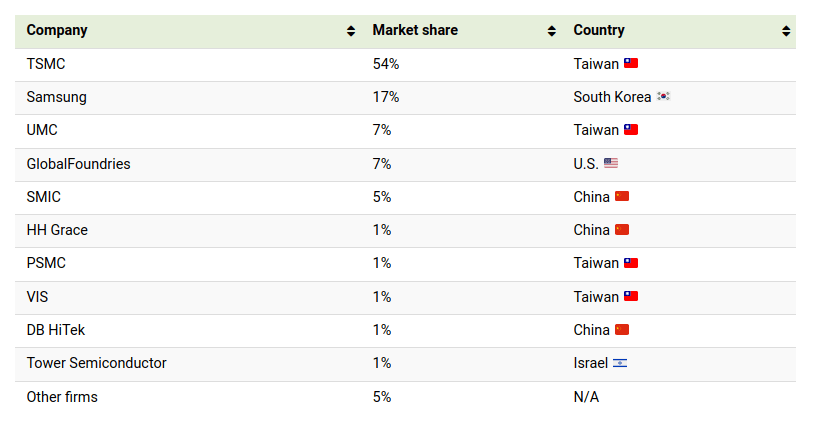Select the TSMC company name
Screen dimensions: 834x422
click(46, 63)
